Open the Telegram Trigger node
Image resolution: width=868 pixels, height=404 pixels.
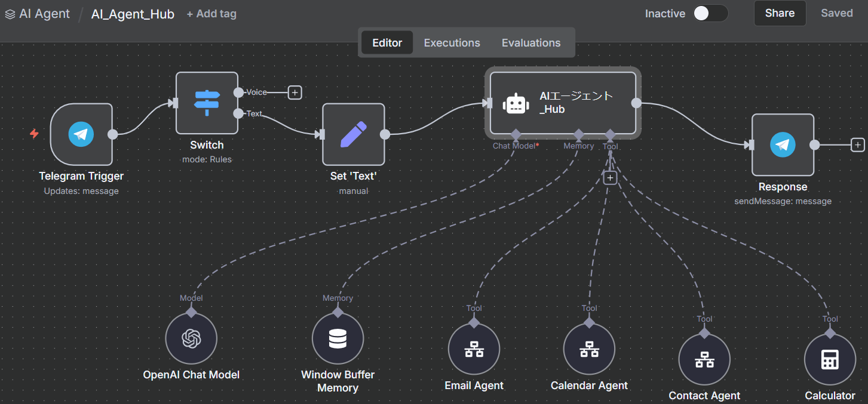point(81,134)
